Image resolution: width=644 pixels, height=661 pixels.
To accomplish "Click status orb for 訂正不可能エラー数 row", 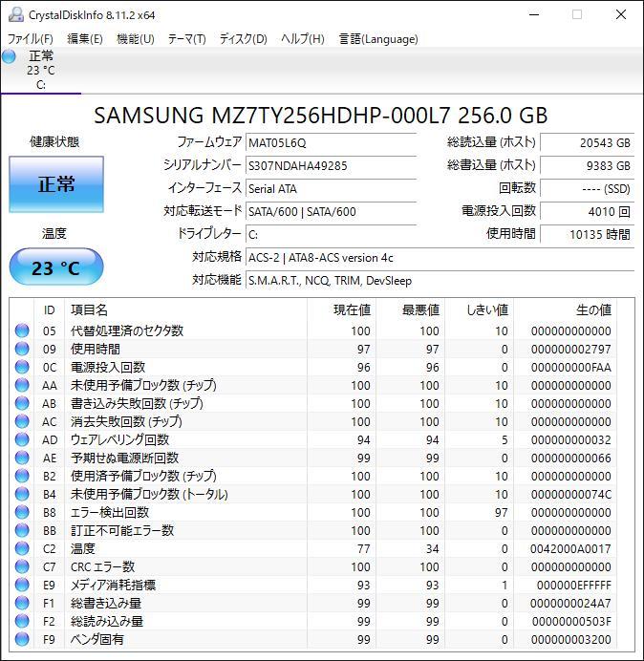I will click(22, 530).
